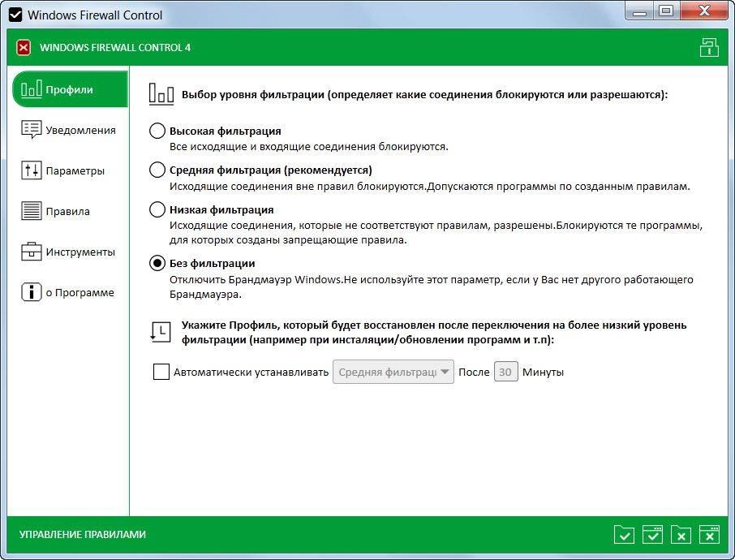Click the folder-with-checkmark rules icon
The image size is (735, 560).
(x=625, y=535)
